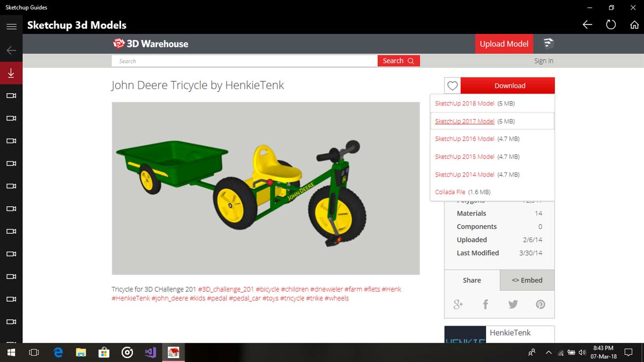Image resolution: width=644 pixels, height=362 pixels.
Task: Select the 'Uploaded' 2/6/14 row
Action: point(500,240)
